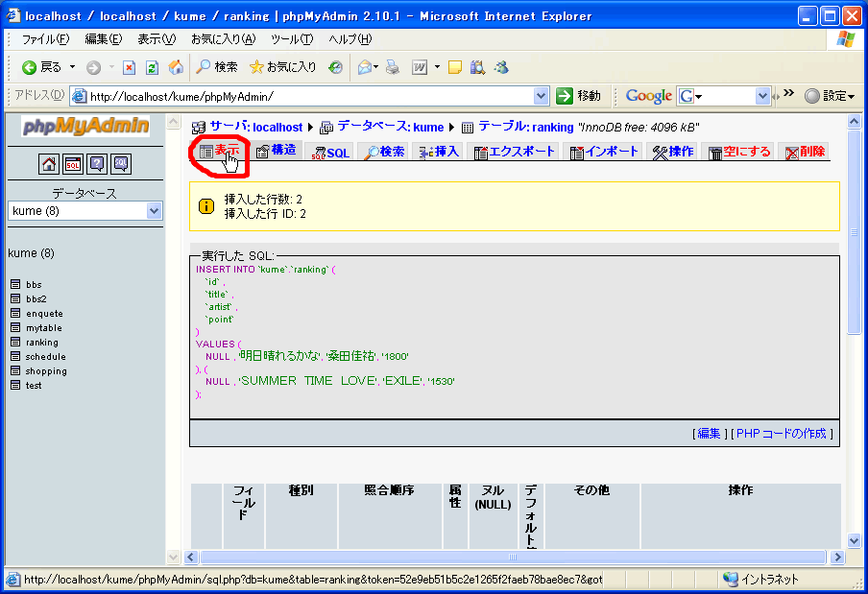Open the Google toolbar settings (設定) dropdown

coord(830,96)
